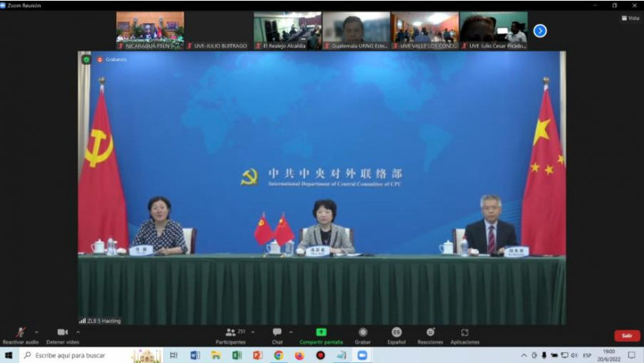Click the green encryption shield icon

coord(86,59)
